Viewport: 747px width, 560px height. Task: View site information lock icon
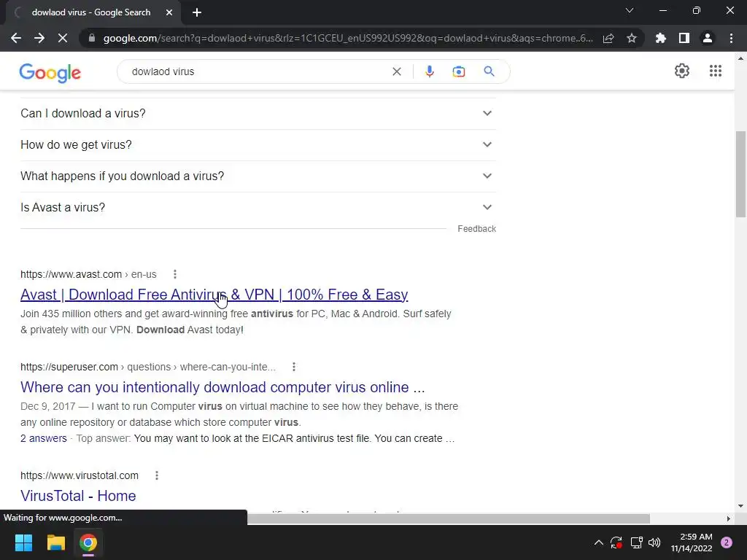coord(92,38)
